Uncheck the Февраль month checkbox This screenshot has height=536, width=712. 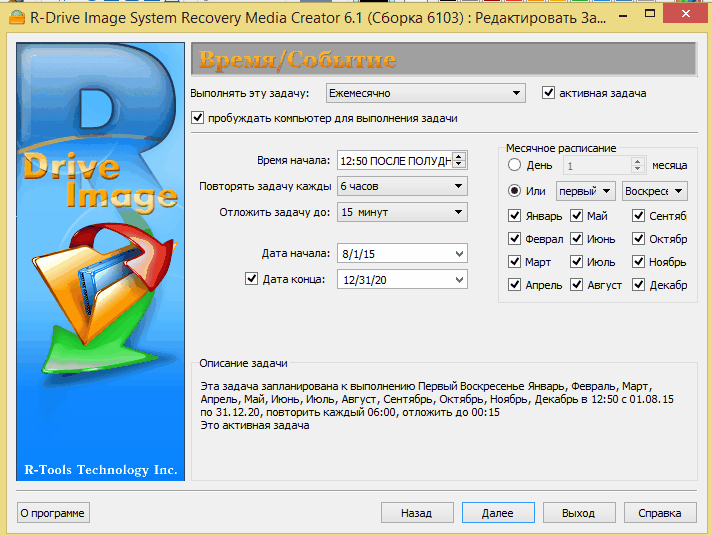(x=514, y=238)
